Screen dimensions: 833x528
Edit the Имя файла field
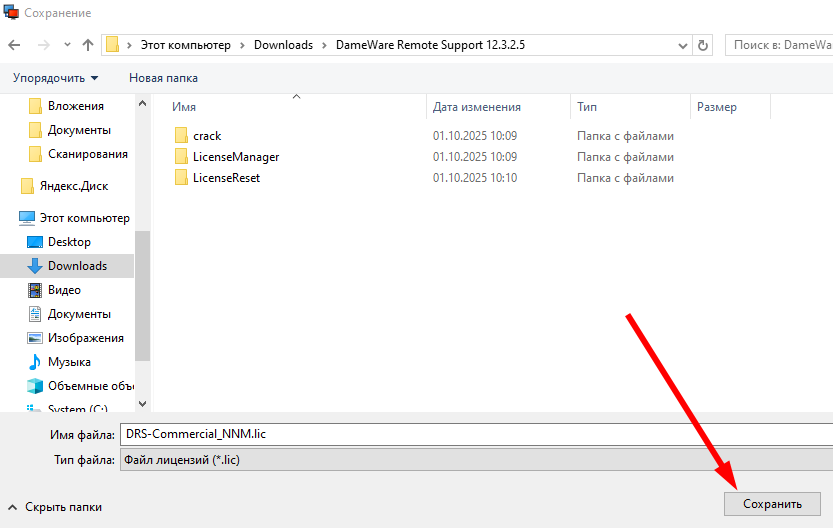coord(477,434)
